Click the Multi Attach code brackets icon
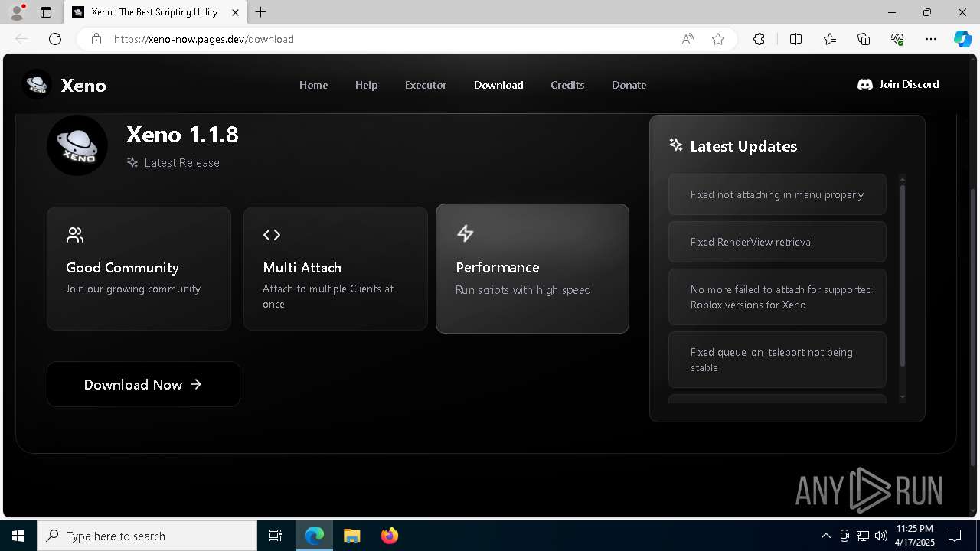980x551 pixels. pos(272,235)
